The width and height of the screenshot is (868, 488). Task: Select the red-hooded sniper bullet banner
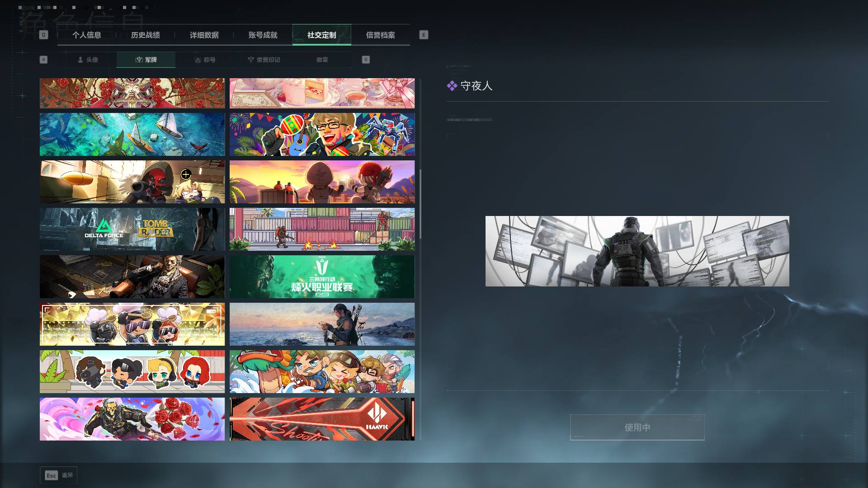pyautogui.click(x=132, y=182)
